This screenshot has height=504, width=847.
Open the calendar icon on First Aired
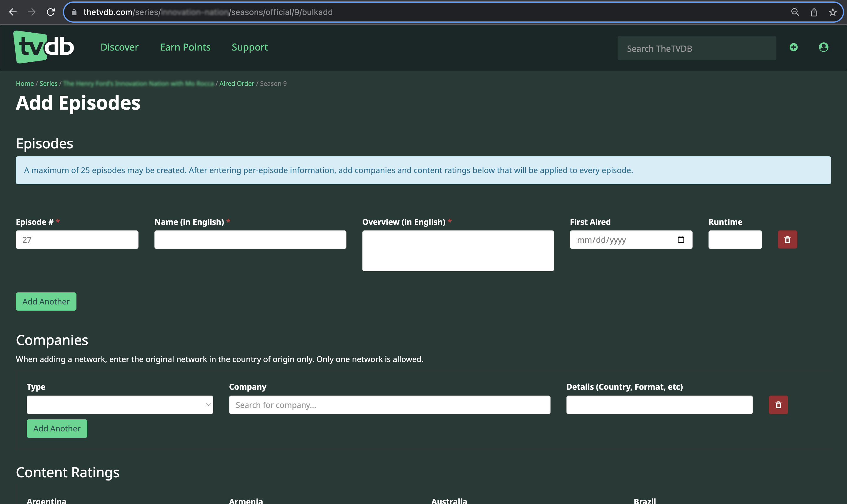(681, 240)
